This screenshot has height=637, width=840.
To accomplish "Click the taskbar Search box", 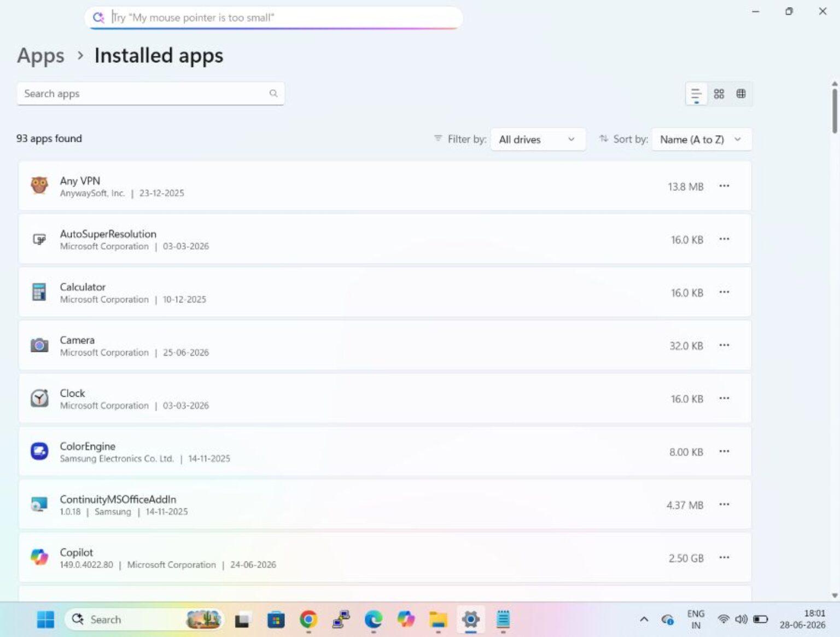I will click(x=145, y=619).
